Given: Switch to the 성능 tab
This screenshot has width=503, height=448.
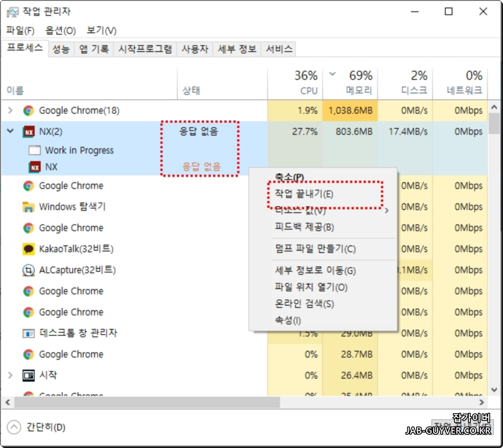Looking at the screenshot, I should [x=61, y=49].
